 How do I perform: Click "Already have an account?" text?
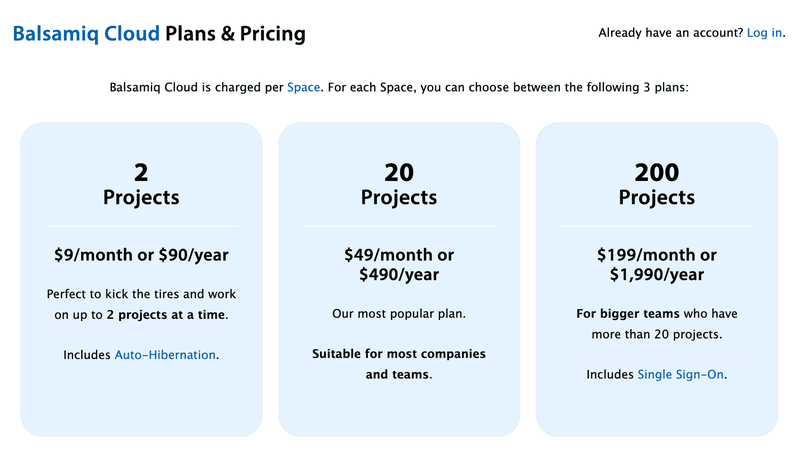(x=670, y=33)
